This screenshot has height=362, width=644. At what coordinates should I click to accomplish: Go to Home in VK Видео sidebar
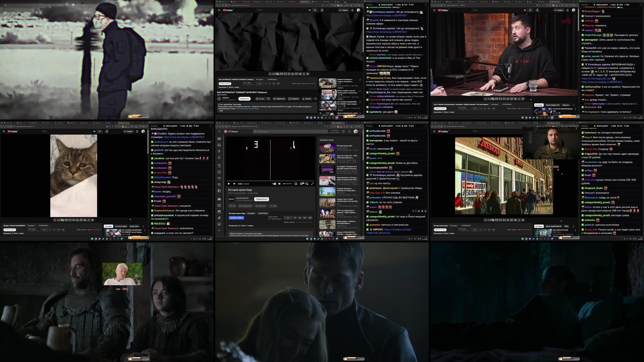pyautogui.click(x=219, y=145)
